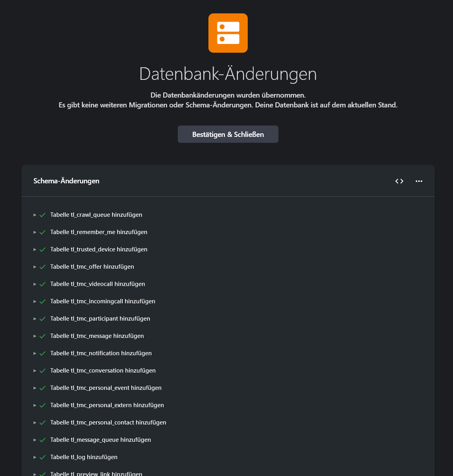The image size is (453, 476).
Task: Expand the tl_tmc_offer row triangle
Action: point(35,267)
